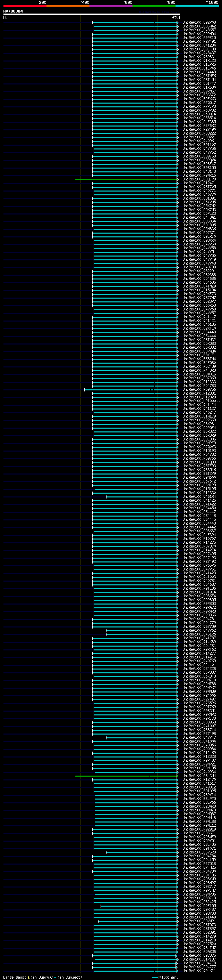222x980 pixels.
Task: Open hit UniRef100_O64450
Action: click(x=199, y=508)
